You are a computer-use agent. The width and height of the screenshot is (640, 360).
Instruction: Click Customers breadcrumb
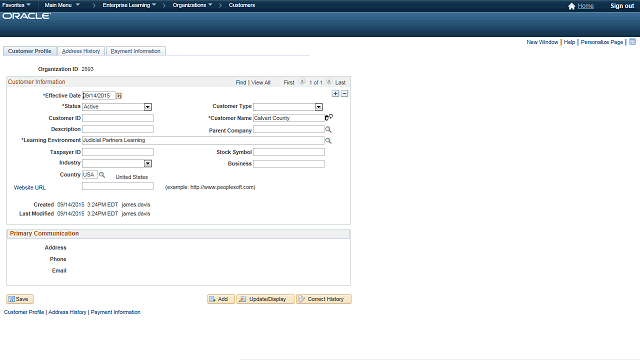pos(242,5)
